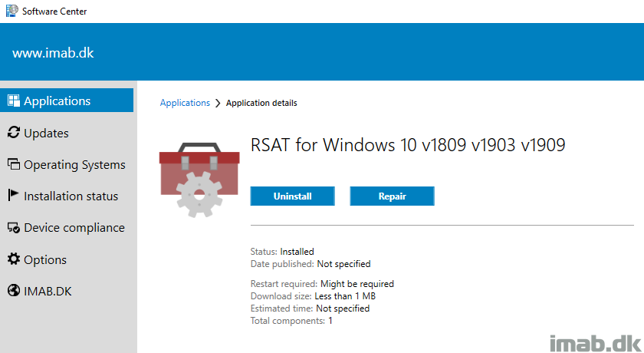
Task: Click 'Total components: 1' line
Action: point(291,321)
